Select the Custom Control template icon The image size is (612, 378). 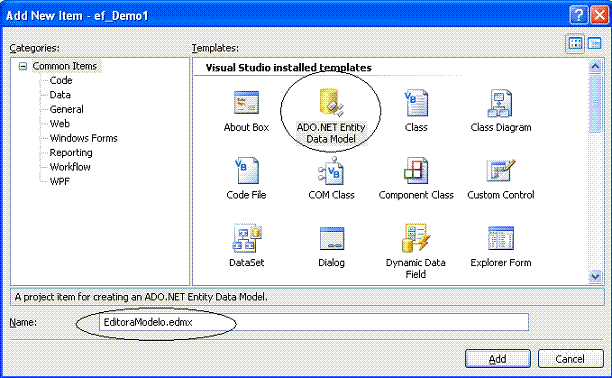click(x=500, y=171)
